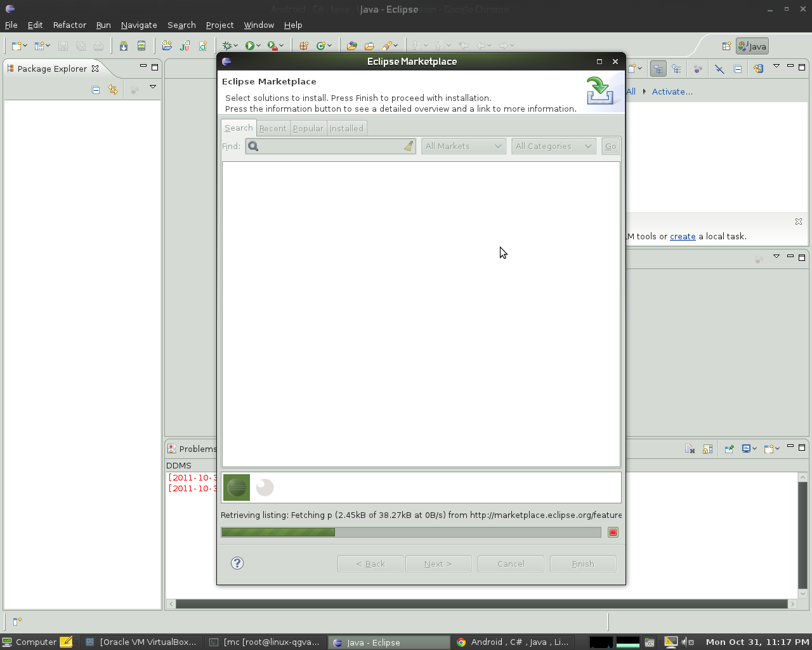Screen dimensions: 812x650
Task: Click the 'create' local task link
Action: [x=683, y=236]
